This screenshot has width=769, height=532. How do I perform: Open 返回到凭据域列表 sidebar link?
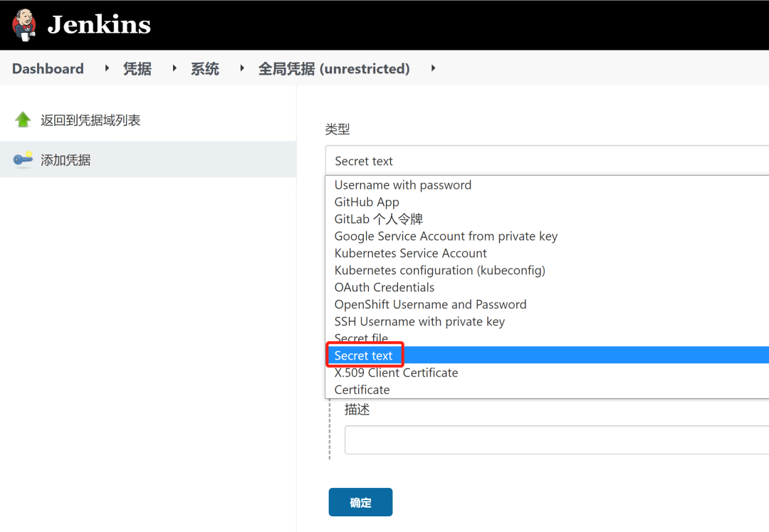pos(90,120)
